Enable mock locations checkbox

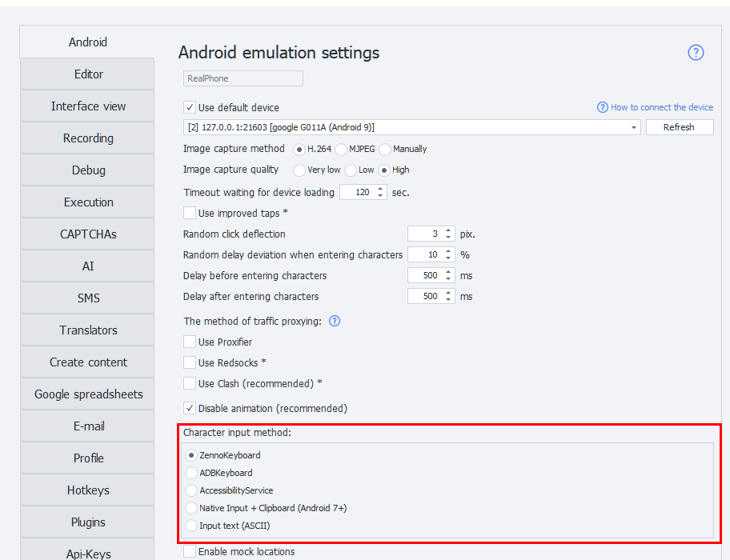(190, 552)
